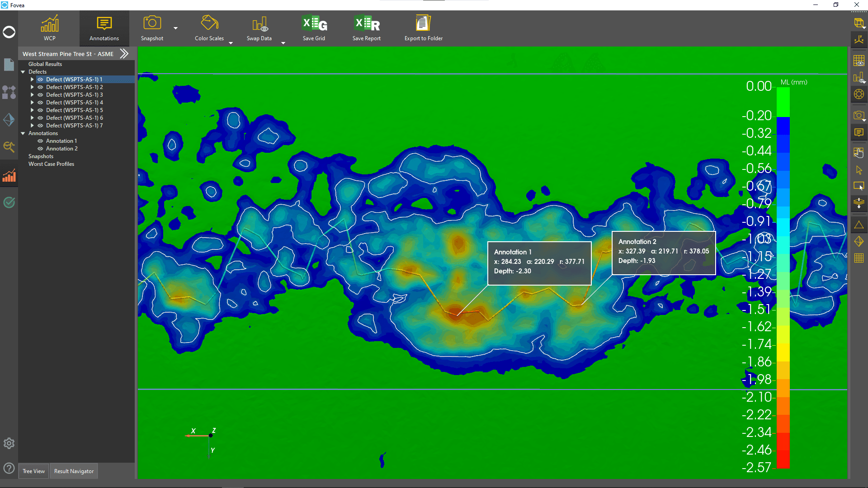
Task: Hide Defect (WSPTS-AS-1) 3 with eye icon
Action: (x=40, y=95)
